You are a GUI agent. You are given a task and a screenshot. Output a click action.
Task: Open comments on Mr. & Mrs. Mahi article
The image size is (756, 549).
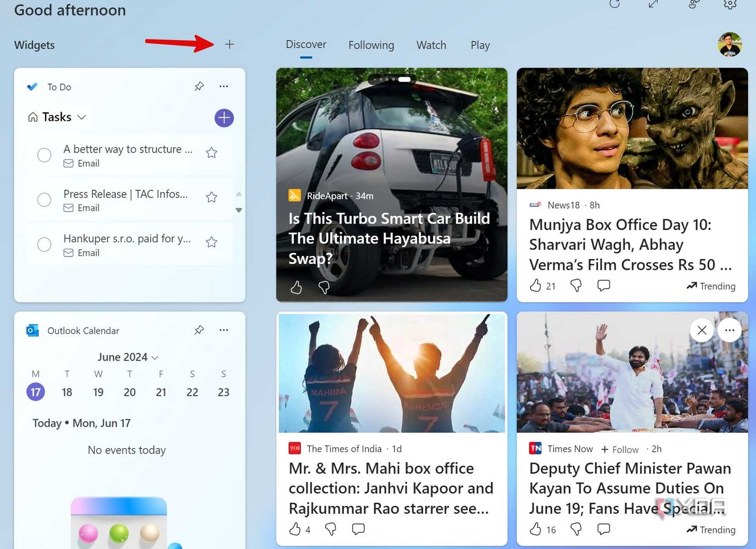pos(358,529)
